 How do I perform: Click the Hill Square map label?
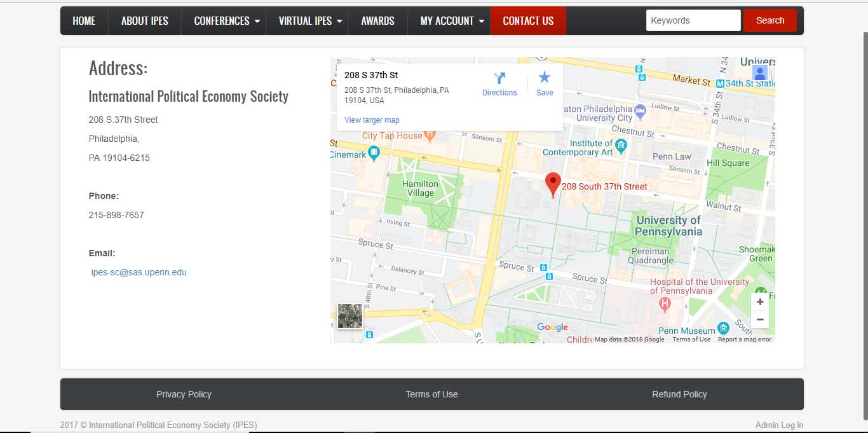[x=728, y=163]
